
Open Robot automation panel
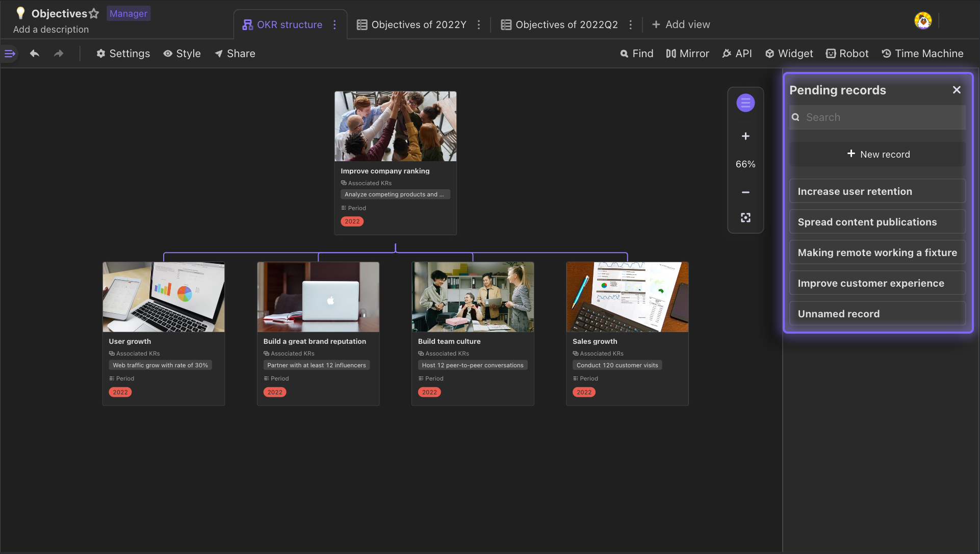click(847, 54)
